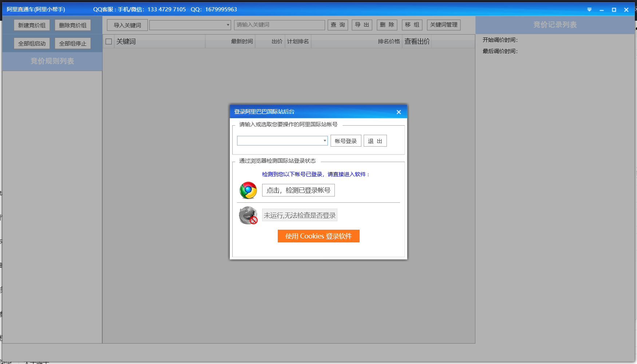The width and height of the screenshot is (637, 364).
Task: Click the 新建竞价组 button
Action: [x=32, y=25]
